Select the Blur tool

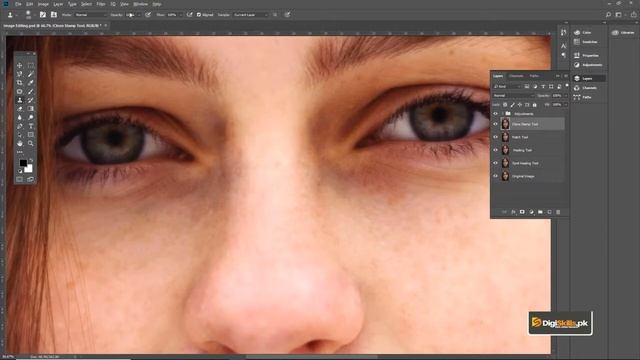[20, 118]
